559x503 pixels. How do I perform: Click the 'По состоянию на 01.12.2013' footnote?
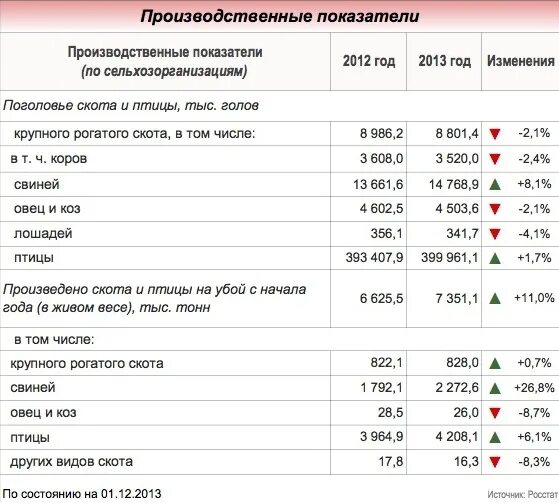click(x=82, y=494)
